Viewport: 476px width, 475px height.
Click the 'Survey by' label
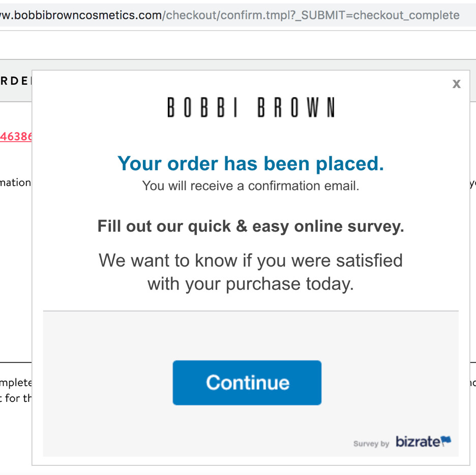[x=371, y=444]
